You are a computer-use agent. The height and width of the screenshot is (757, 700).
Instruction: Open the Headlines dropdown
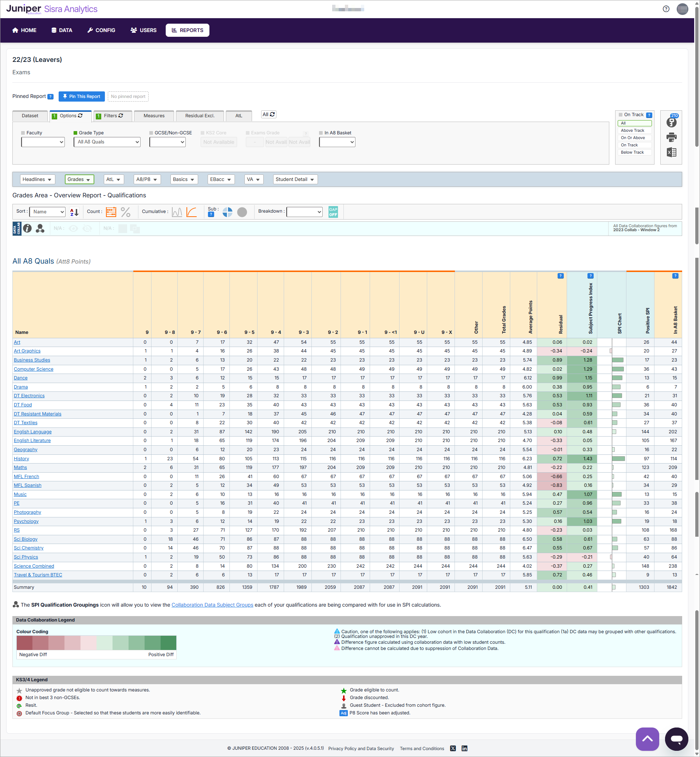click(x=37, y=179)
